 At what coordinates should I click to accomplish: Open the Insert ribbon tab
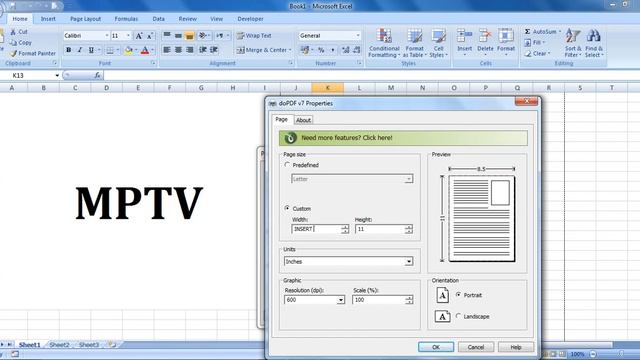click(x=48, y=19)
